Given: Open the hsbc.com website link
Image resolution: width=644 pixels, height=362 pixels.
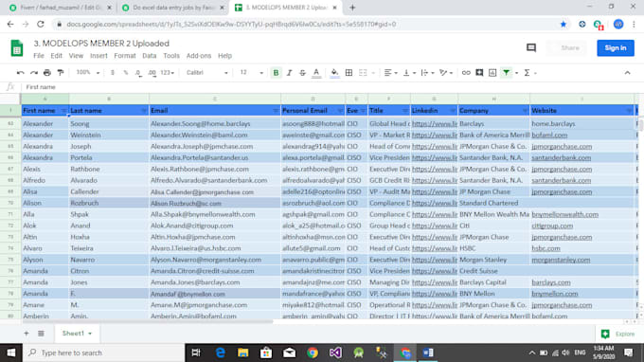Looking at the screenshot, I should (x=546, y=248).
